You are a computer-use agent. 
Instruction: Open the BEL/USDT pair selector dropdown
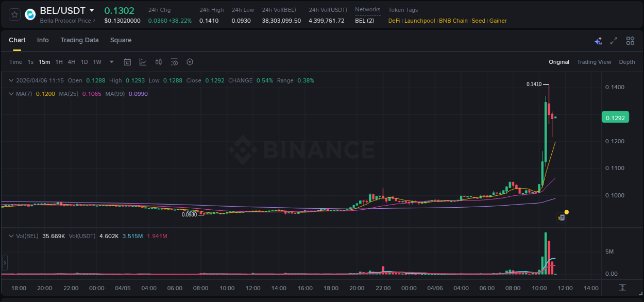point(92,10)
